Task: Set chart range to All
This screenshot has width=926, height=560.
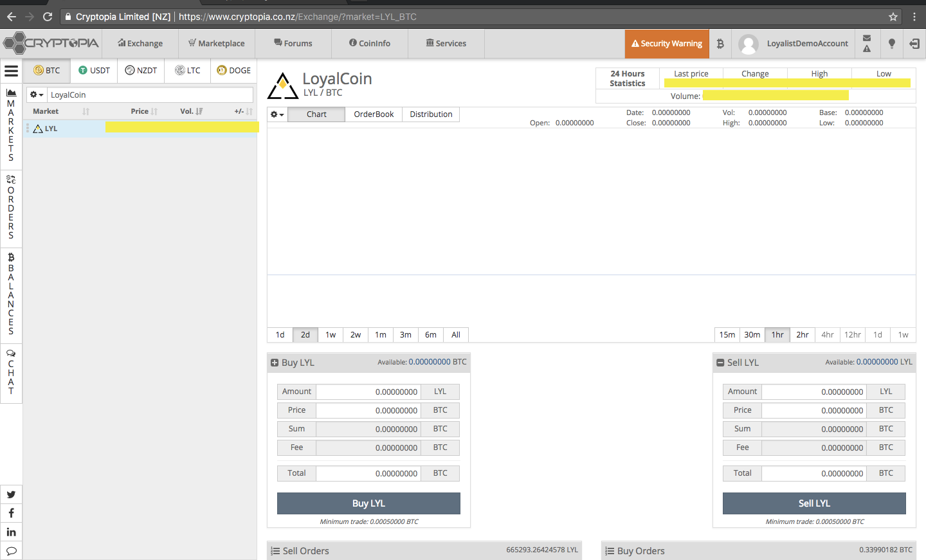Action: [x=456, y=335]
